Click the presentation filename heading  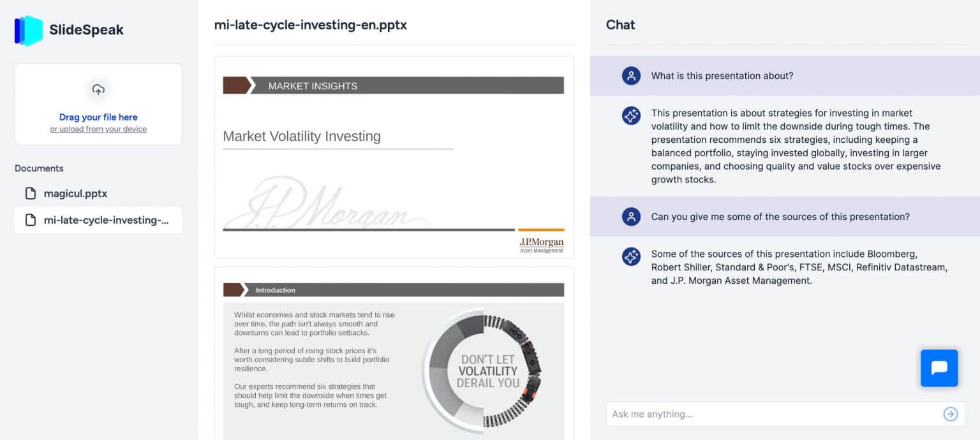point(311,25)
